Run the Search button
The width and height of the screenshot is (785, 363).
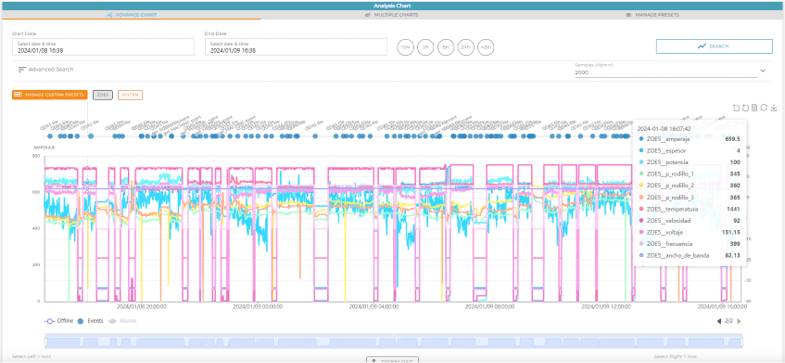click(714, 46)
